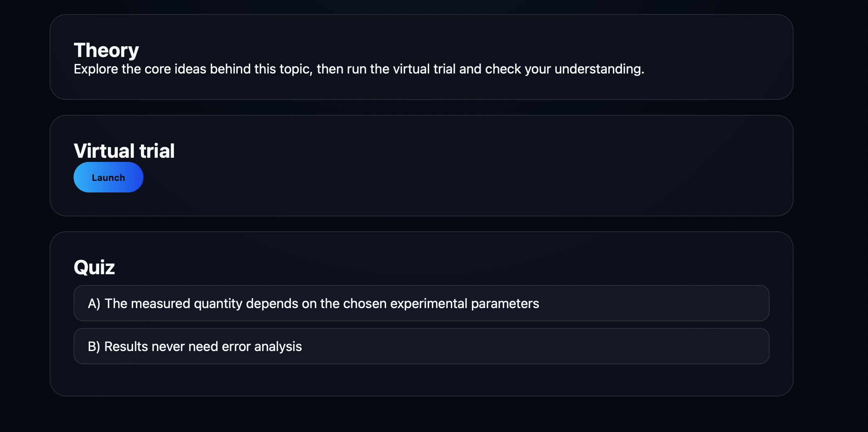Click the "B)" label of the second answer
This screenshot has width=868, height=432.
[94, 347]
